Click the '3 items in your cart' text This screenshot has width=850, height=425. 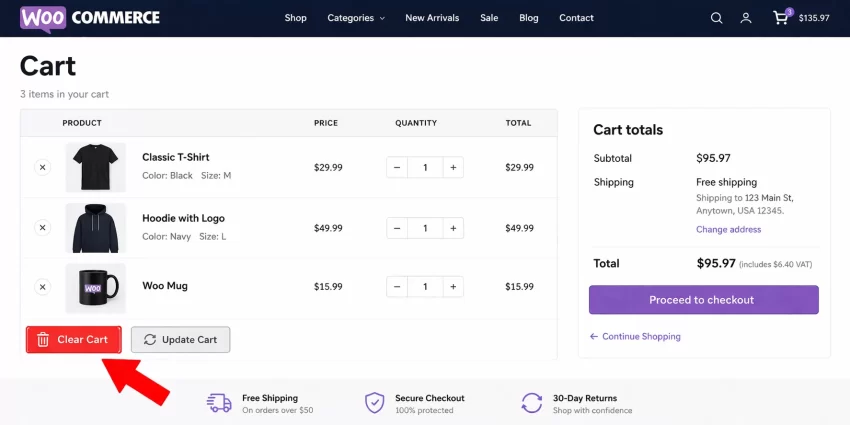point(65,94)
